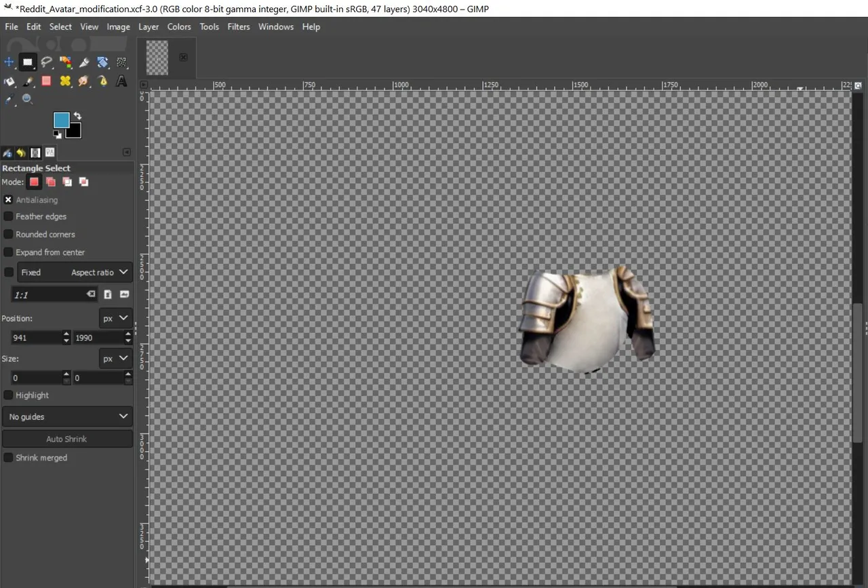Select the Paths tool

pyautogui.click(x=102, y=81)
